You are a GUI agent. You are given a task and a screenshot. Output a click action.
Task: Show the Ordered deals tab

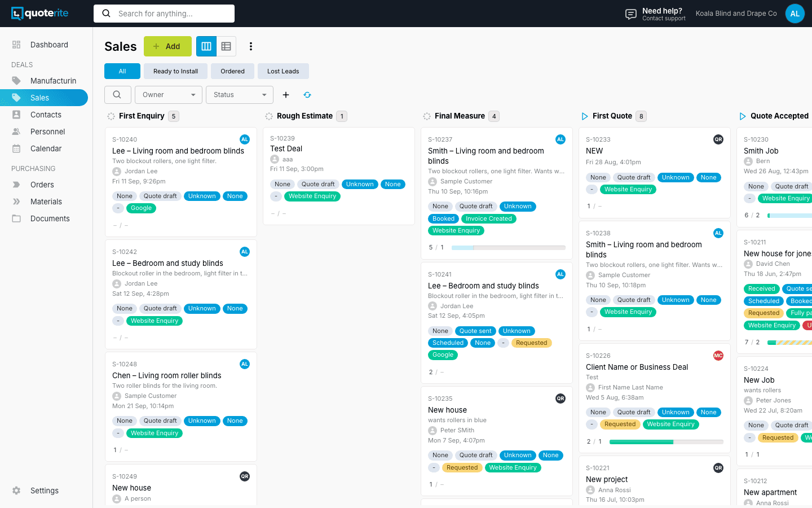click(x=233, y=71)
